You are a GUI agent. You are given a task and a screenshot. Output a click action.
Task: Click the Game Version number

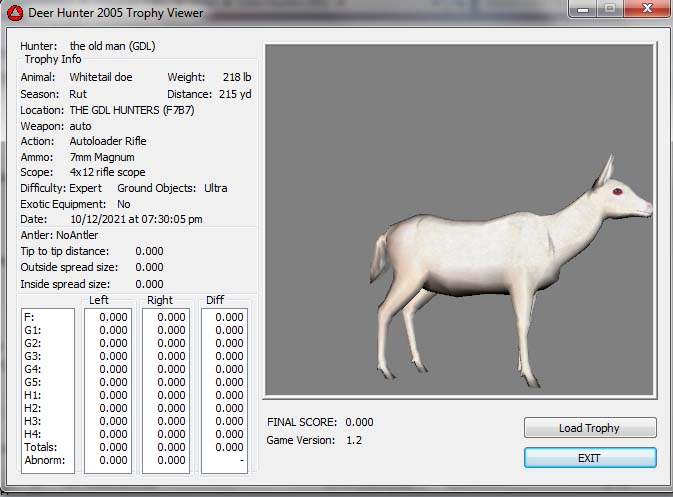355,440
